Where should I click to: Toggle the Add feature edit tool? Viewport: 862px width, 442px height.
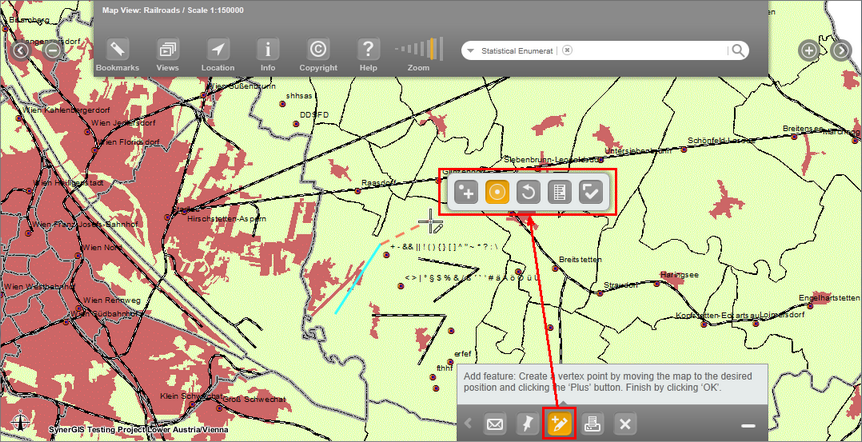coord(558,424)
